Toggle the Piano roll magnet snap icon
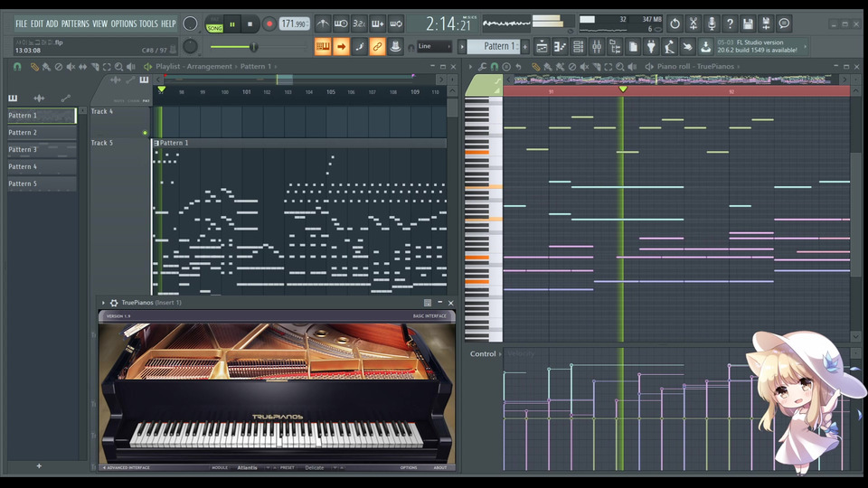868x488 pixels. tap(495, 67)
